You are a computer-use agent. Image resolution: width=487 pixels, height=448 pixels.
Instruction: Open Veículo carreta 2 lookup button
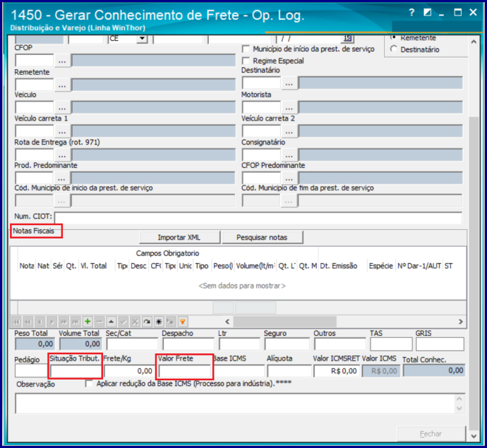tap(289, 131)
